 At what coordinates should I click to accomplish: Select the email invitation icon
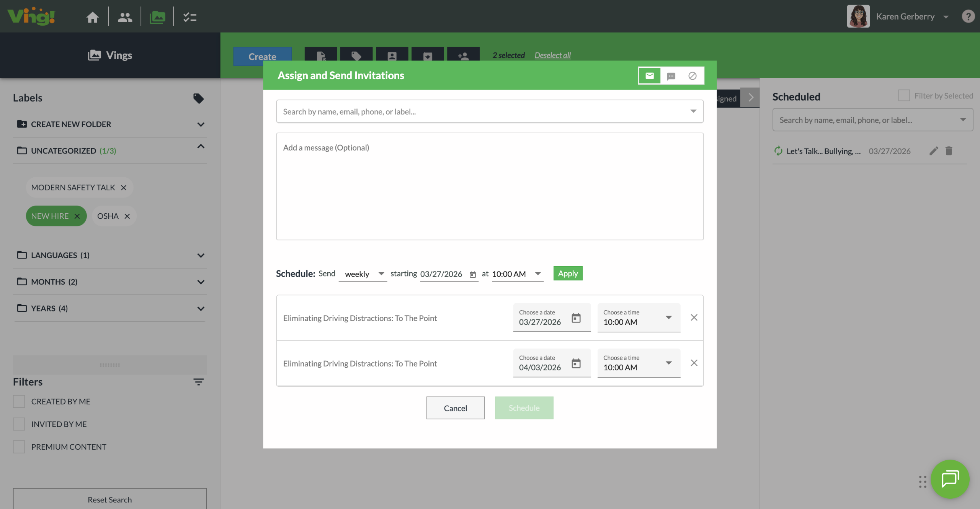click(x=650, y=75)
